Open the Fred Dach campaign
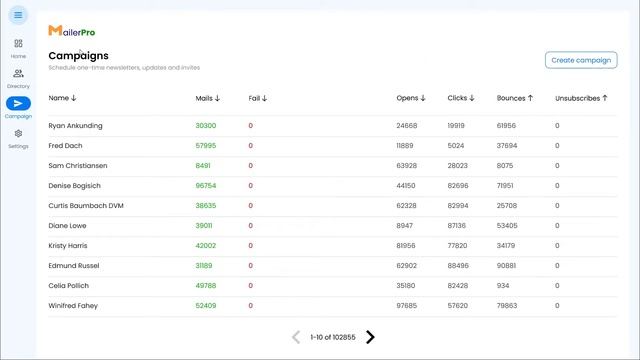Image resolution: width=640 pixels, height=360 pixels. click(x=65, y=146)
